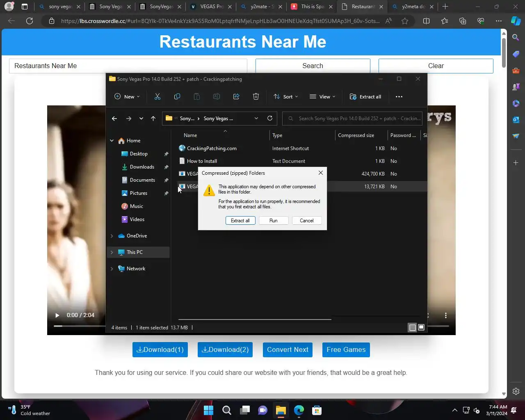Switch Explorer to details view icon

[x=412, y=327]
